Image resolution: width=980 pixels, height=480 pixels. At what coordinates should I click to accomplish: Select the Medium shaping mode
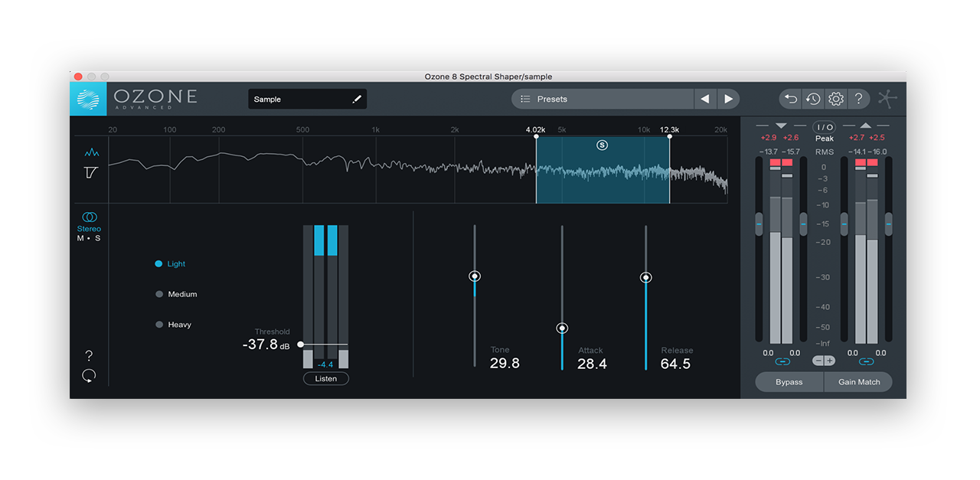tap(176, 294)
